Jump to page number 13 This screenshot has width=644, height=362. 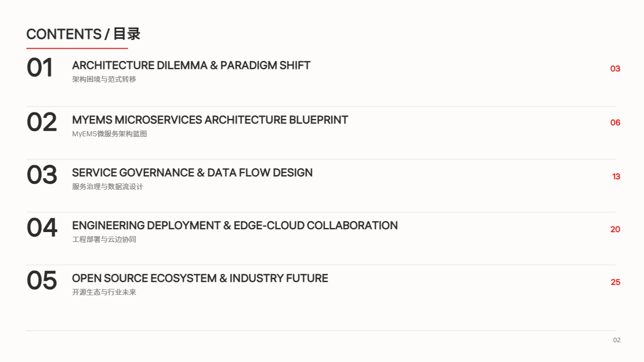(x=616, y=177)
